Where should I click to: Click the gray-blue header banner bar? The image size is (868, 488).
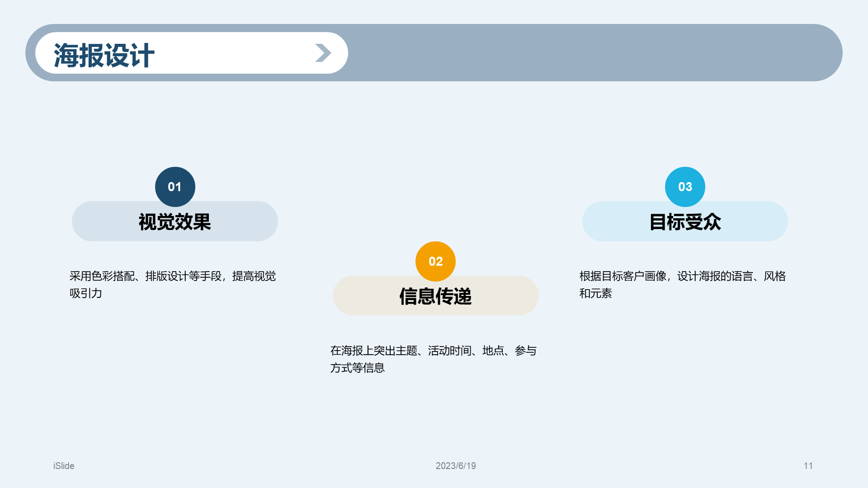click(x=588, y=53)
